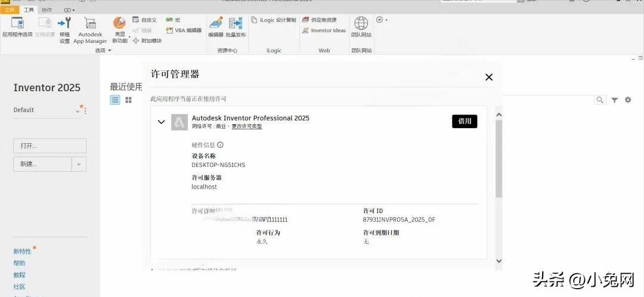Open Content Center 编辑器 (Editor)

(x=216, y=27)
